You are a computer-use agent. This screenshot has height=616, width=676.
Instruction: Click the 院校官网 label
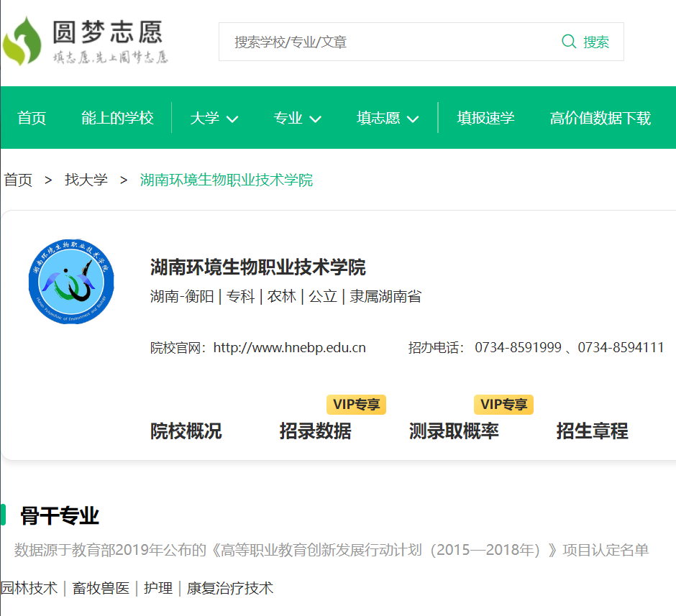(178, 347)
